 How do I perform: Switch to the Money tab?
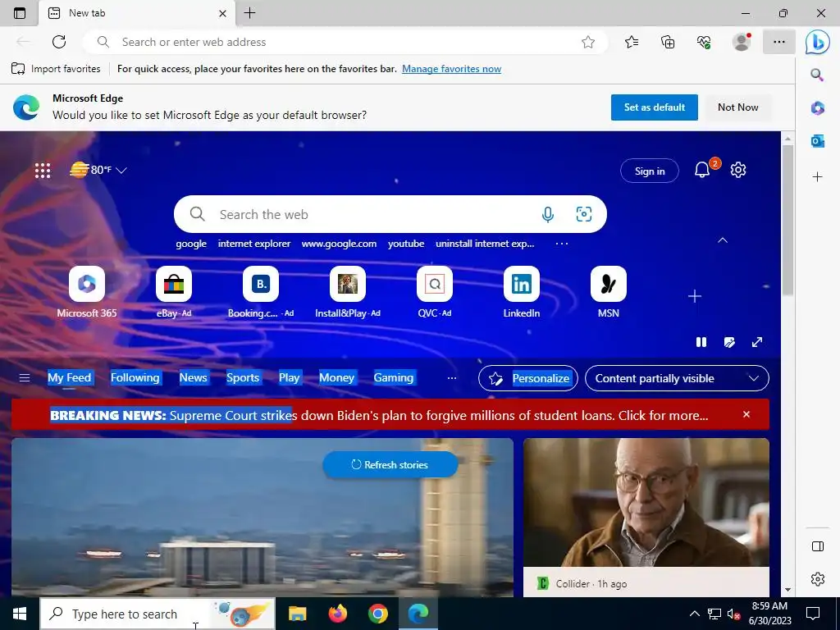pyautogui.click(x=336, y=377)
